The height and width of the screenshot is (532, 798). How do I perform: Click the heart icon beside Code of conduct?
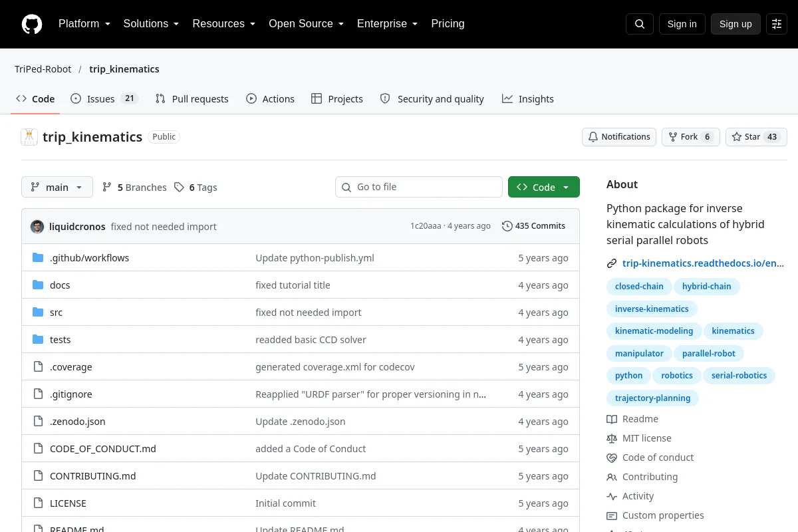[612, 458]
